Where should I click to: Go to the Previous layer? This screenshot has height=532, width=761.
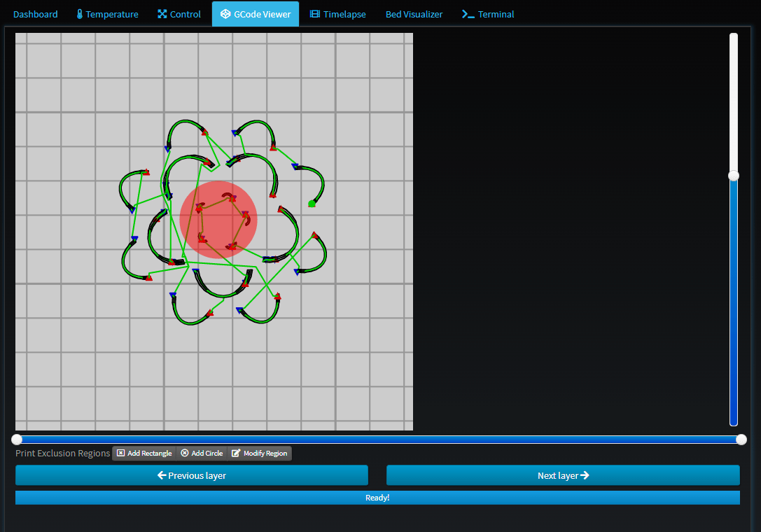[x=191, y=475]
